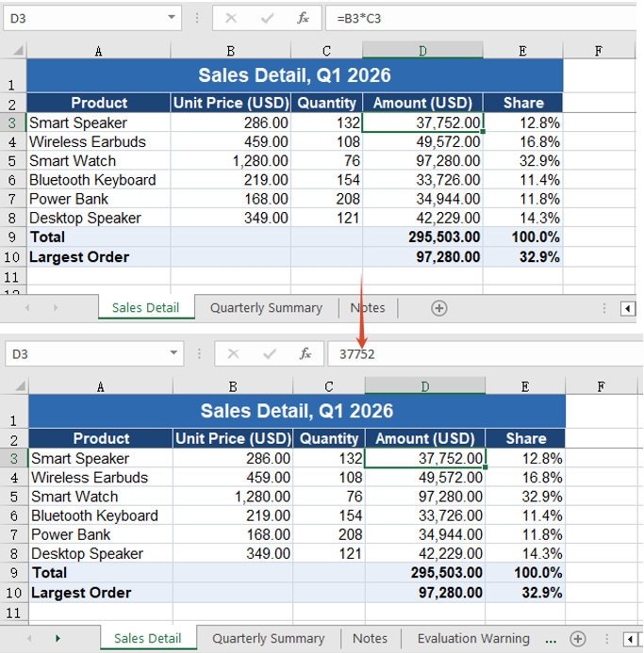Select share 14.3% in top sheet
The image size is (644, 653).
point(523,219)
